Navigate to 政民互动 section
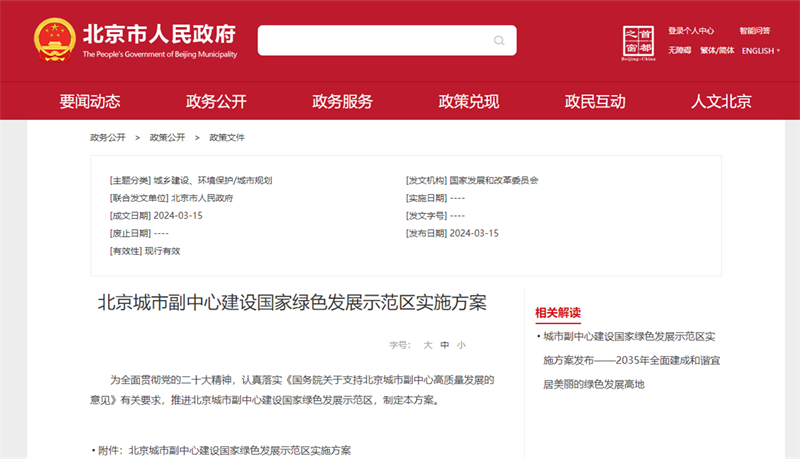 (x=595, y=101)
